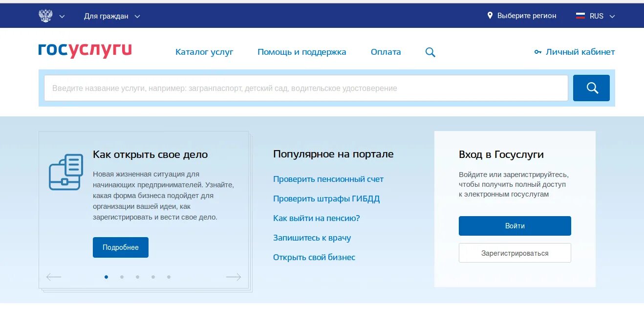
Task: Click the briefcase and document icon
Action: click(x=66, y=172)
